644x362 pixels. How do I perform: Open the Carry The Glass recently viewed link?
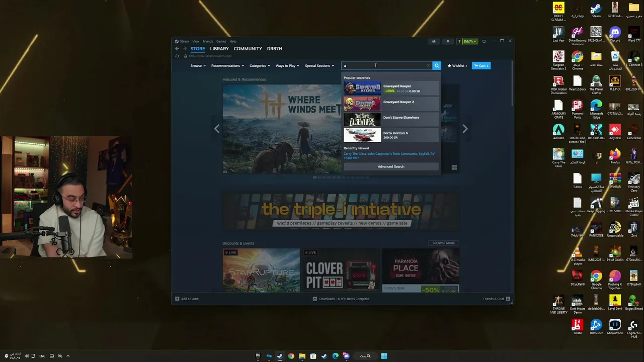click(x=356, y=154)
